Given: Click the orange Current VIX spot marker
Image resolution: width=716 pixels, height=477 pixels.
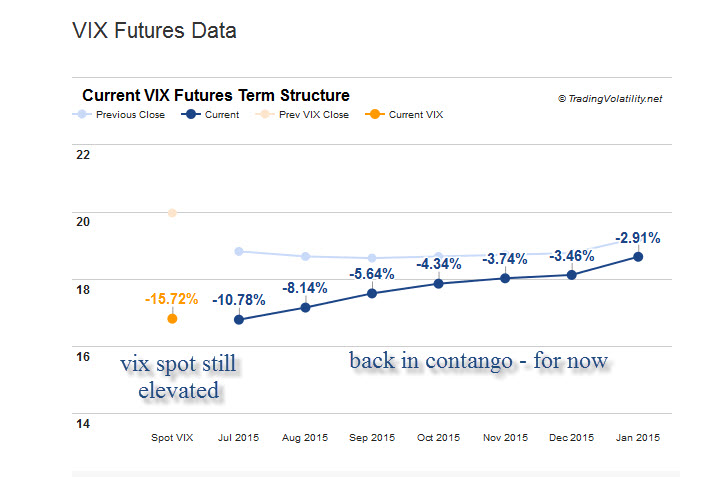Looking at the screenshot, I should coord(172,319).
